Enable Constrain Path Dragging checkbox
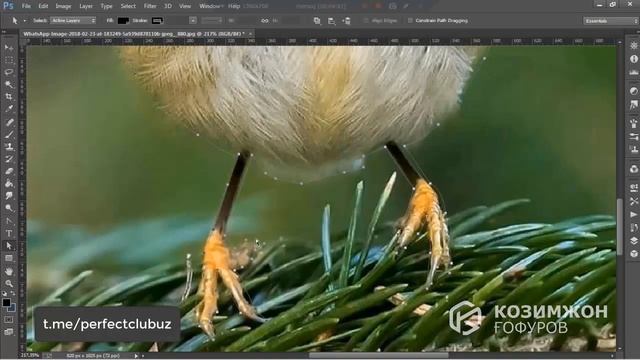Viewport: 640px width, 360px height. (x=410, y=20)
